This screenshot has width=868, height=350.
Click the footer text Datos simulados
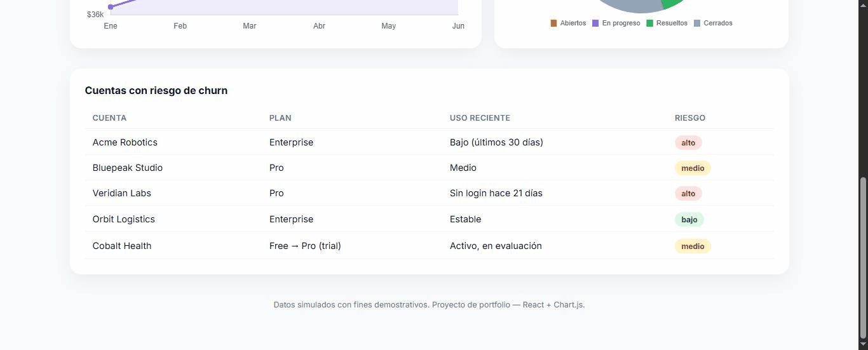point(429,305)
